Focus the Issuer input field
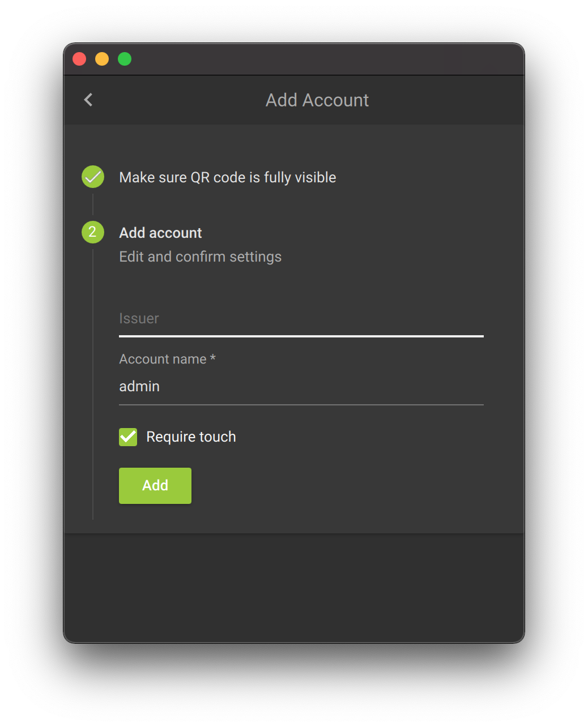 pos(301,319)
